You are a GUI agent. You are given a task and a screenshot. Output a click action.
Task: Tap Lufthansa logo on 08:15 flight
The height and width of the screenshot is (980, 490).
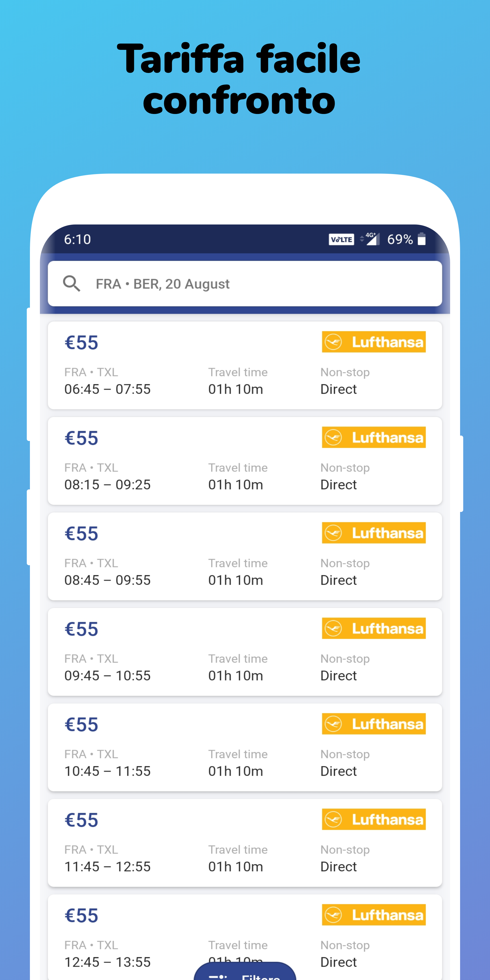pyautogui.click(x=373, y=438)
